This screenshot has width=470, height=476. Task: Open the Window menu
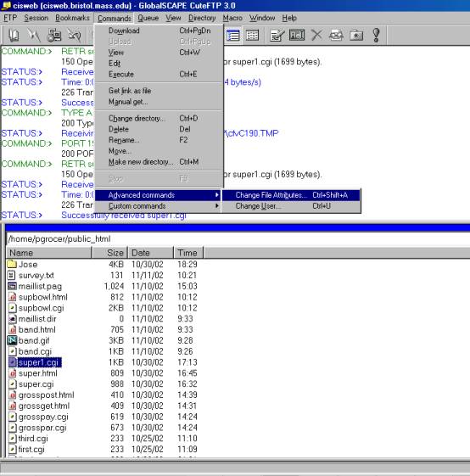point(262,18)
